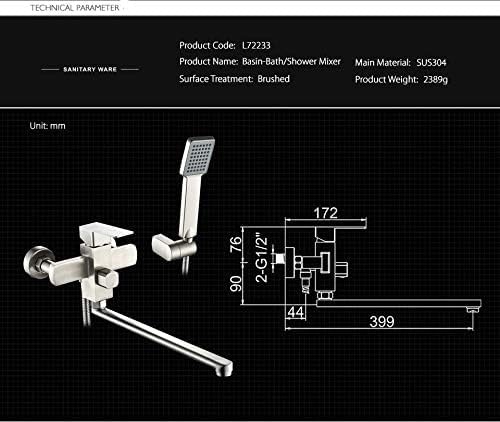Click Surface Treatment Brushed text

234,79
